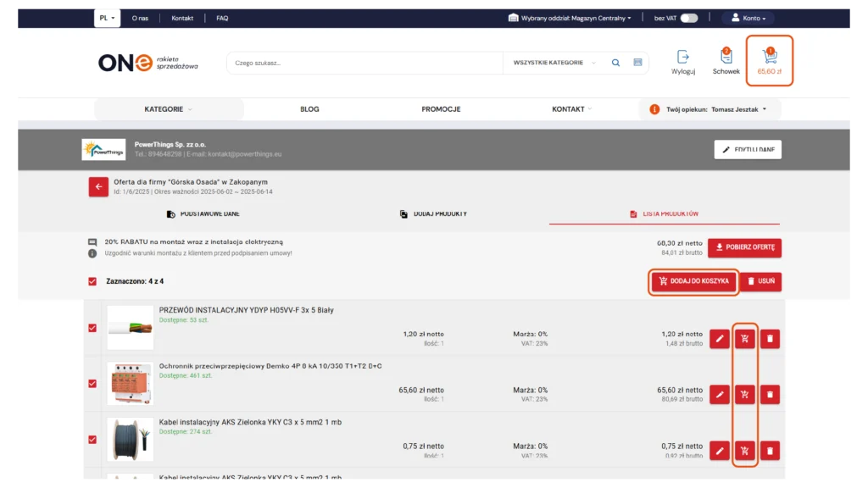
Task: Open the cart icon showing 65,60 zł
Action: (770, 59)
